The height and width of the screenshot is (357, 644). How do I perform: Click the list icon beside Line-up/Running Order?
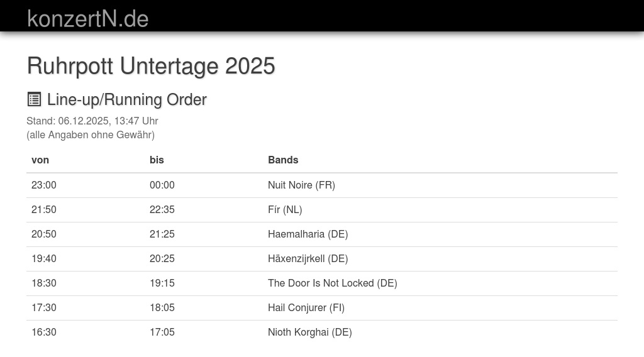[34, 99]
